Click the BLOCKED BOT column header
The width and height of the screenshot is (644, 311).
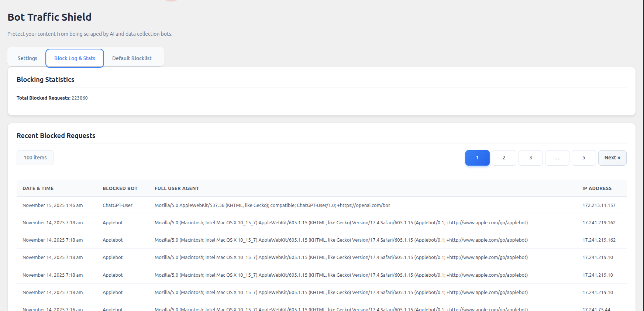(120, 189)
